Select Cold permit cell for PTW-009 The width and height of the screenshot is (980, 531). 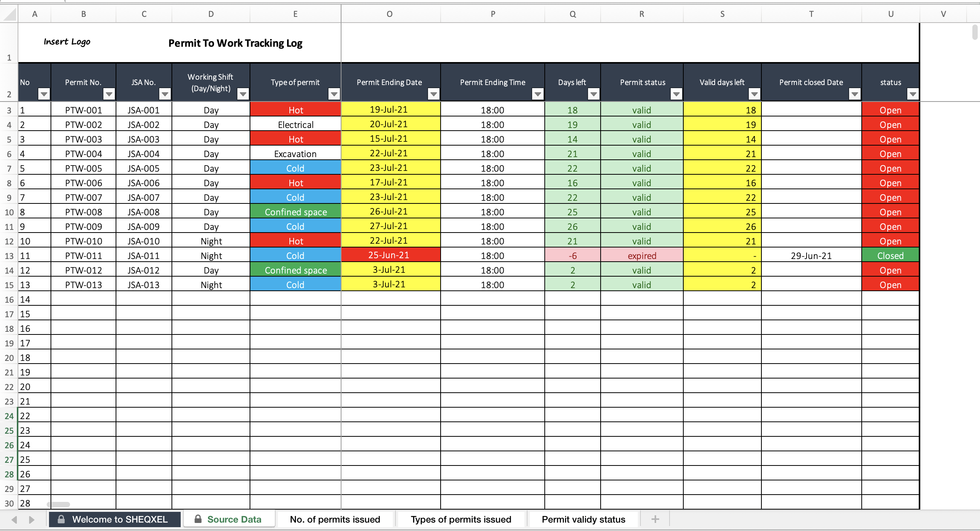295,227
